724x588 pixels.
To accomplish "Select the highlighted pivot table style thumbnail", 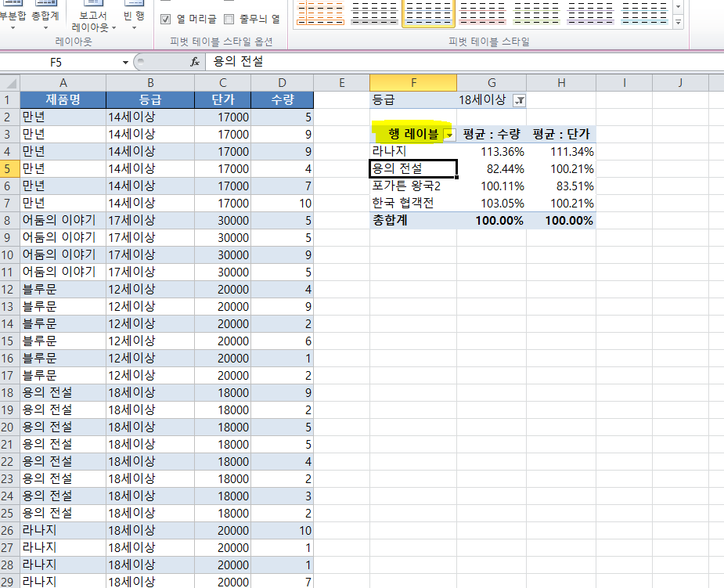I will click(x=428, y=13).
